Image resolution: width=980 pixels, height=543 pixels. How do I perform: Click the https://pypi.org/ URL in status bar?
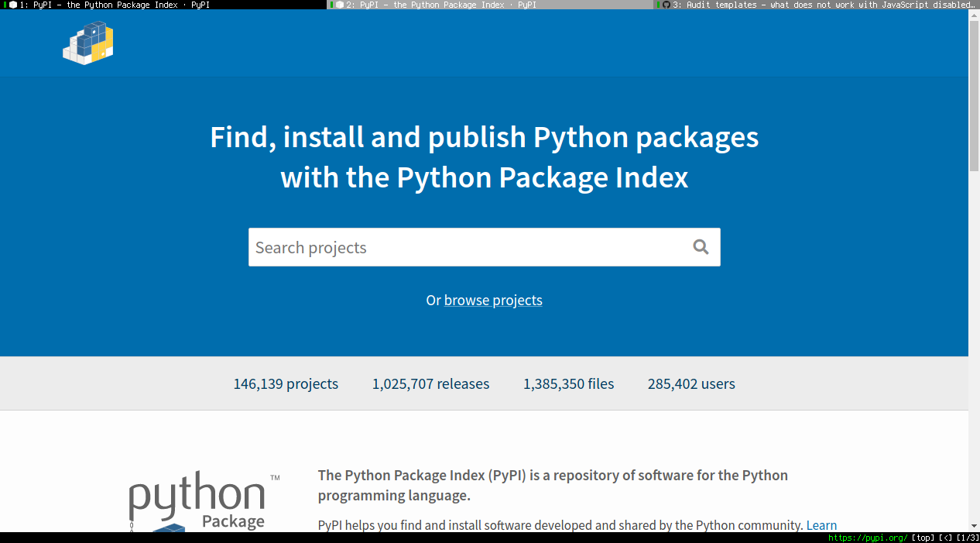pos(868,538)
